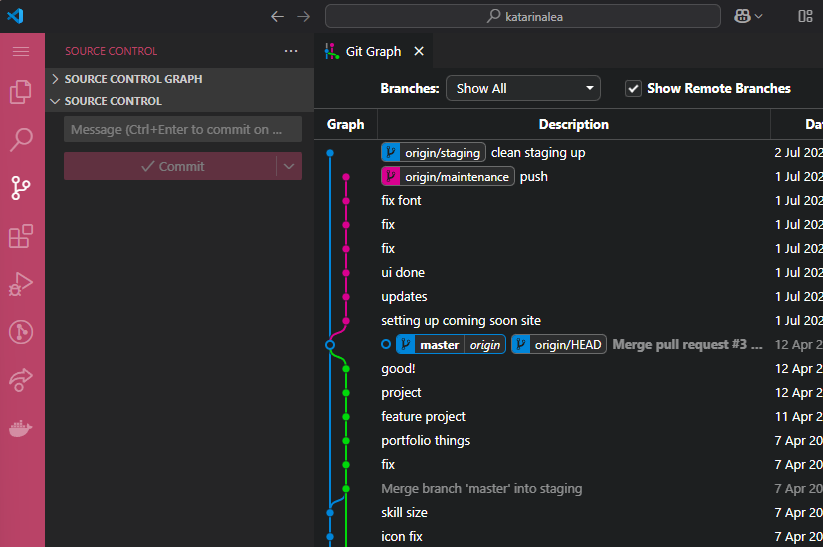
Task: Click the Graph column header
Action: [345, 124]
